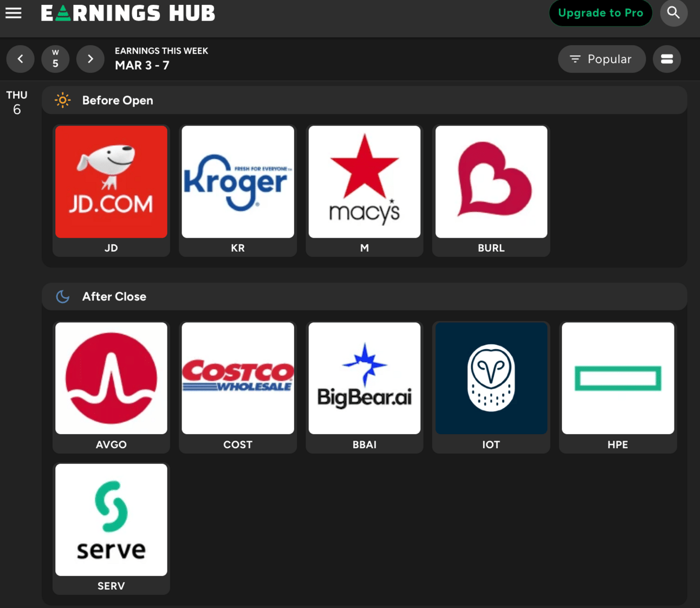Open the Popular sort filter

(601, 59)
